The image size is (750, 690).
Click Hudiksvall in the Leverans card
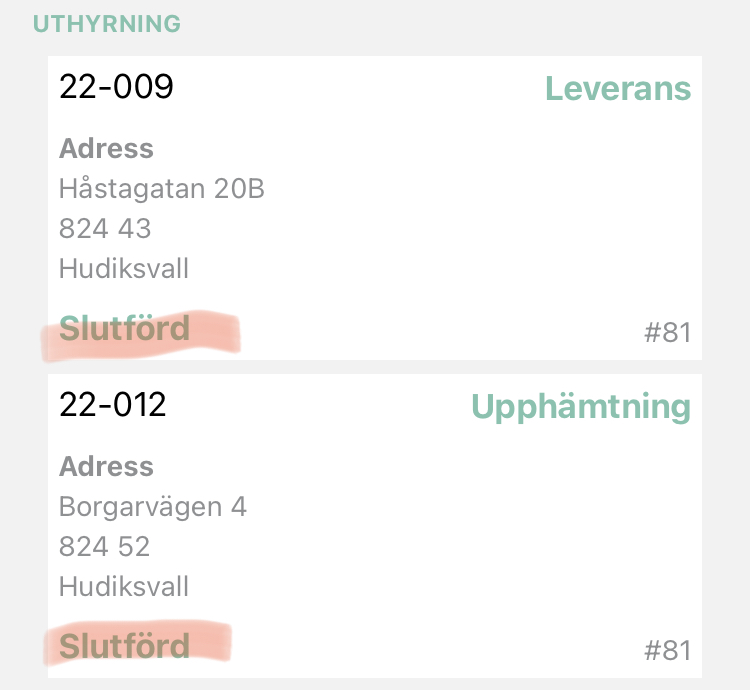124,268
